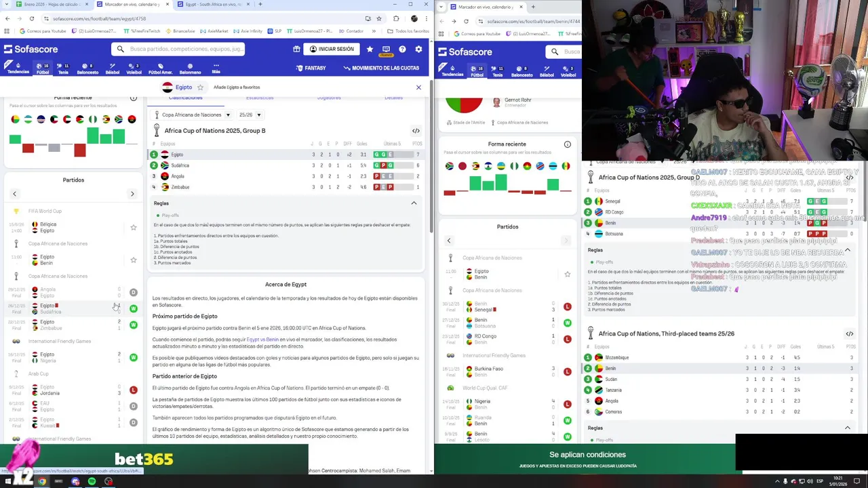Viewport: 868px width, 488px height.
Task: Open Todos los favoritos bookmarks folder
Action: tap(408, 31)
